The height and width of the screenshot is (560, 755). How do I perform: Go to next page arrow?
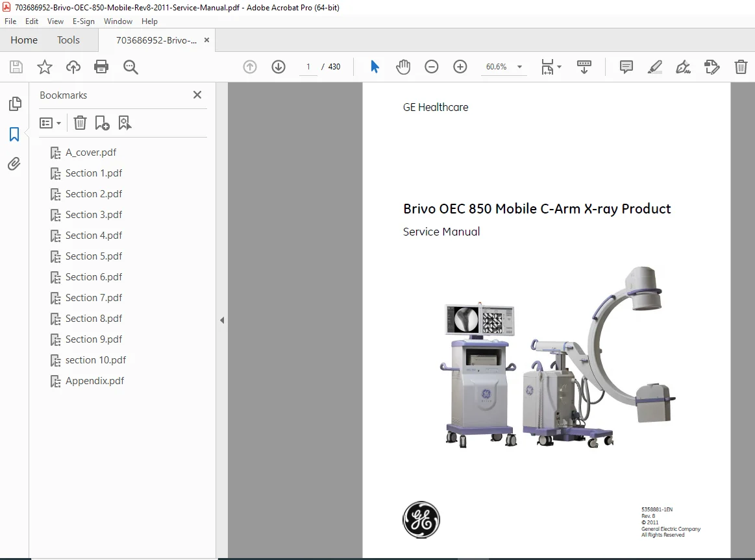pyautogui.click(x=278, y=67)
